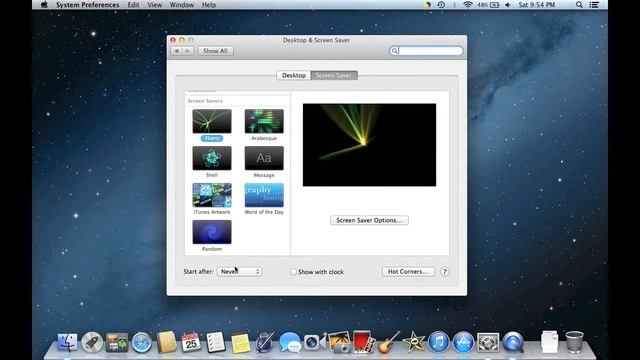Open Finder from the Dock
Image resolution: width=640 pixels, height=360 pixels.
(67, 342)
